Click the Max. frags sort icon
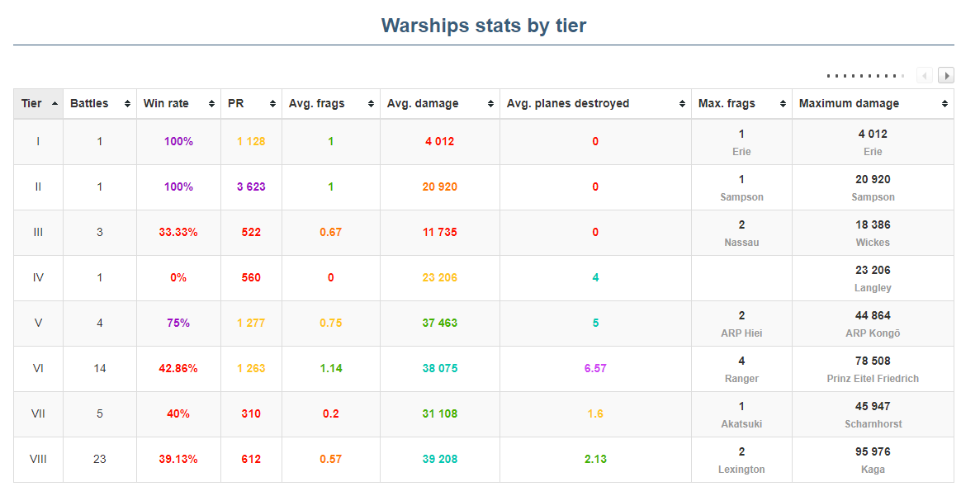 point(783,104)
